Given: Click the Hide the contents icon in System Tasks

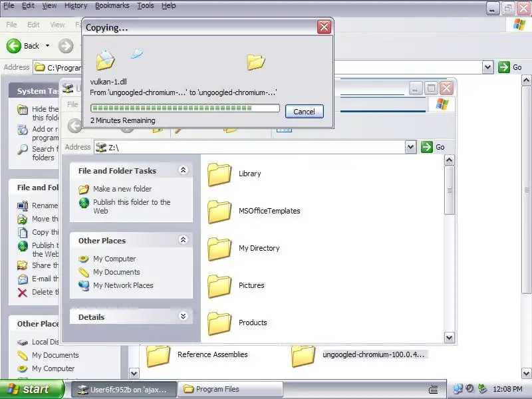Looking at the screenshot, I should coord(23,110).
